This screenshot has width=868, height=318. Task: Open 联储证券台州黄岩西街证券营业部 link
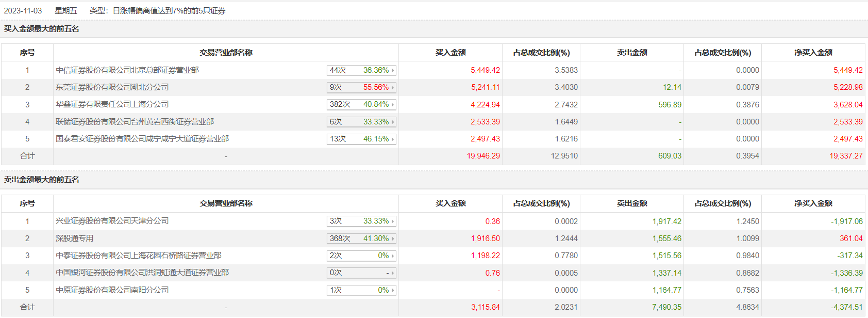[135, 122]
